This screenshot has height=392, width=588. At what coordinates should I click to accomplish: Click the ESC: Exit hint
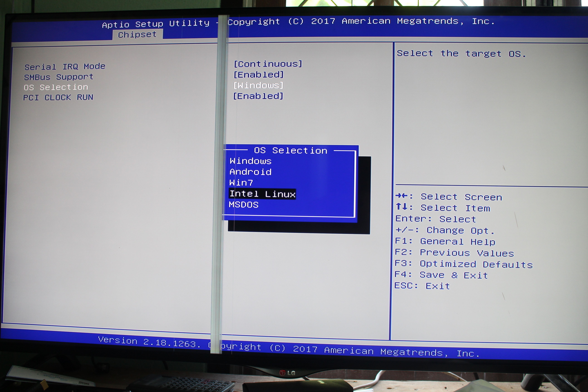pos(422,286)
